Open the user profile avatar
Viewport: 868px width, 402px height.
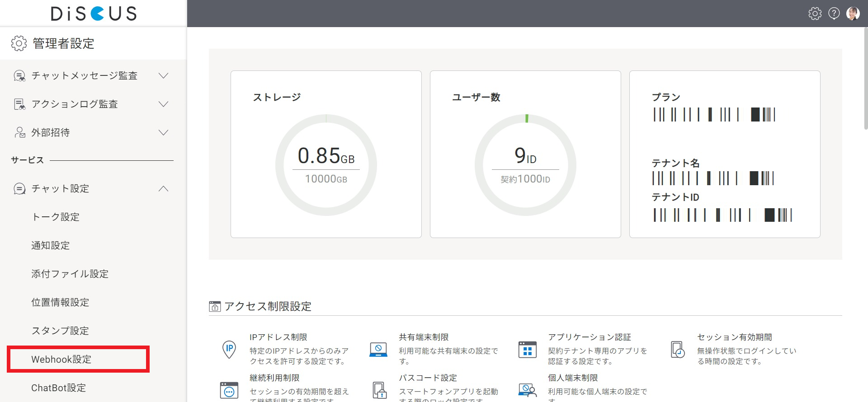853,14
